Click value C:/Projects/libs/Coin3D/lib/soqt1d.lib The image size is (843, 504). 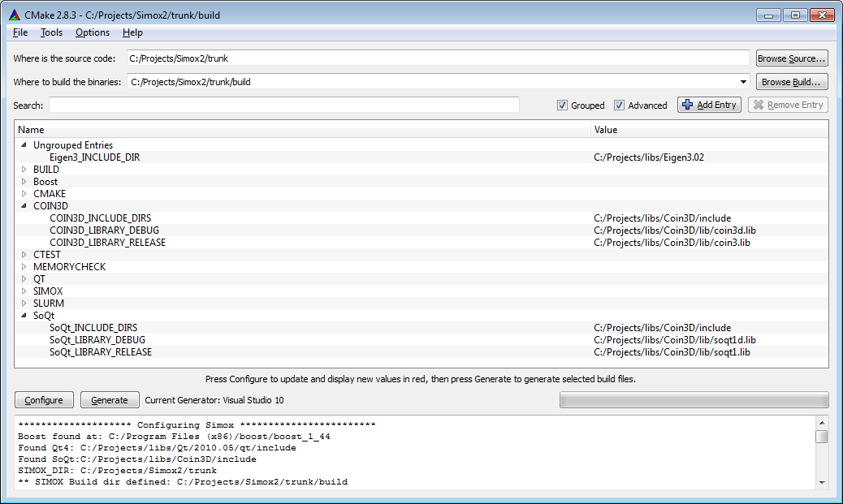(x=675, y=340)
